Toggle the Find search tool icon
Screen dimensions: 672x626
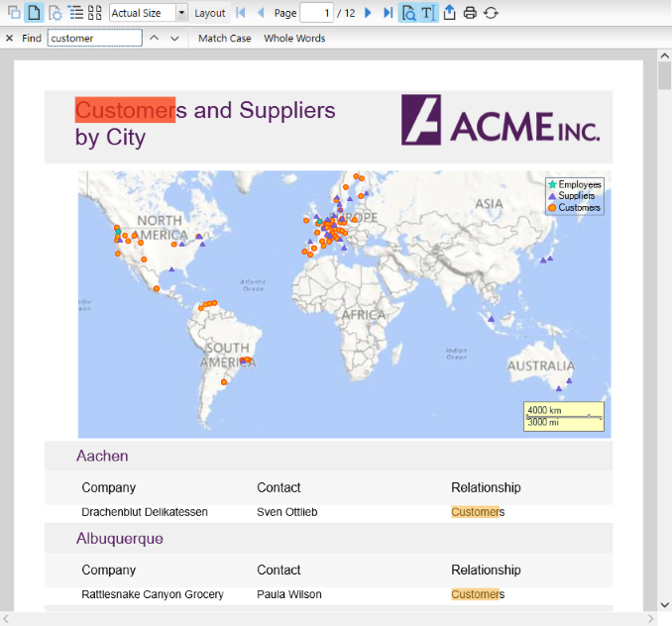[x=408, y=13]
